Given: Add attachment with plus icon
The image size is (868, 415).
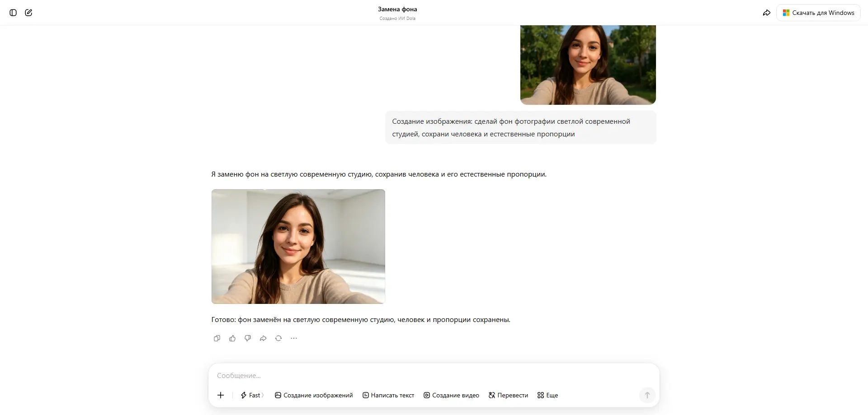Looking at the screenshot, I should point(221,395).
